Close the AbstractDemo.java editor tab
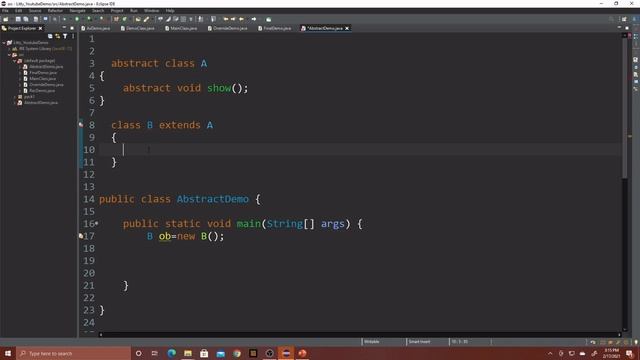 point(347,28)
